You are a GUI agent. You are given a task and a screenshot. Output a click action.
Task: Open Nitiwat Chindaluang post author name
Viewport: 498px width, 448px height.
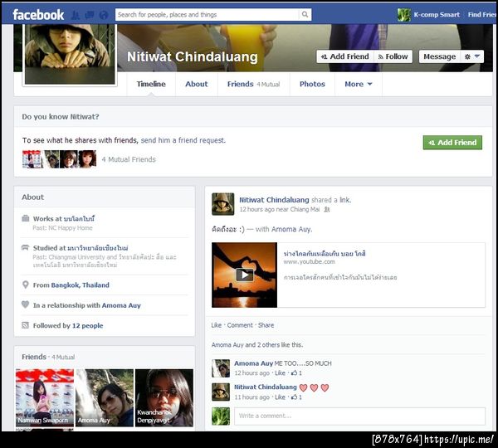pyautogui.click(x=274, y=200)
